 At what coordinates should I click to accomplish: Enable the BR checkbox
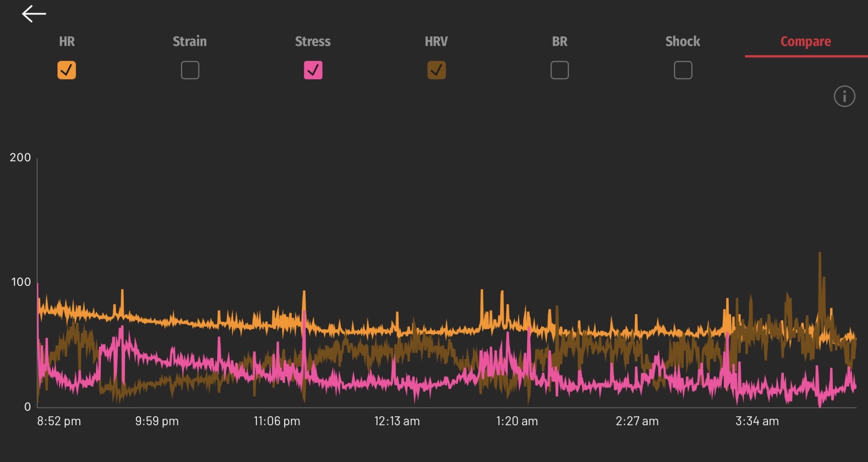pyautogui.click(x=559, y=70)
